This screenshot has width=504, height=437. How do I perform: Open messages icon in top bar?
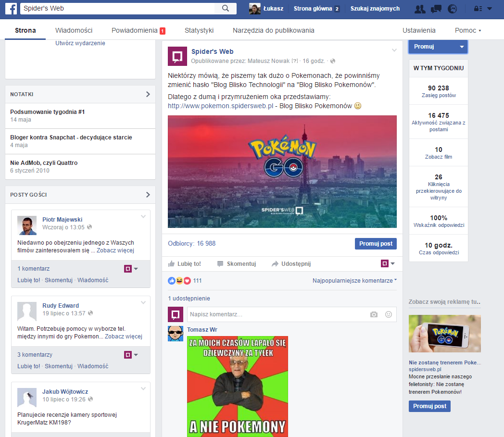coord(436,9)
